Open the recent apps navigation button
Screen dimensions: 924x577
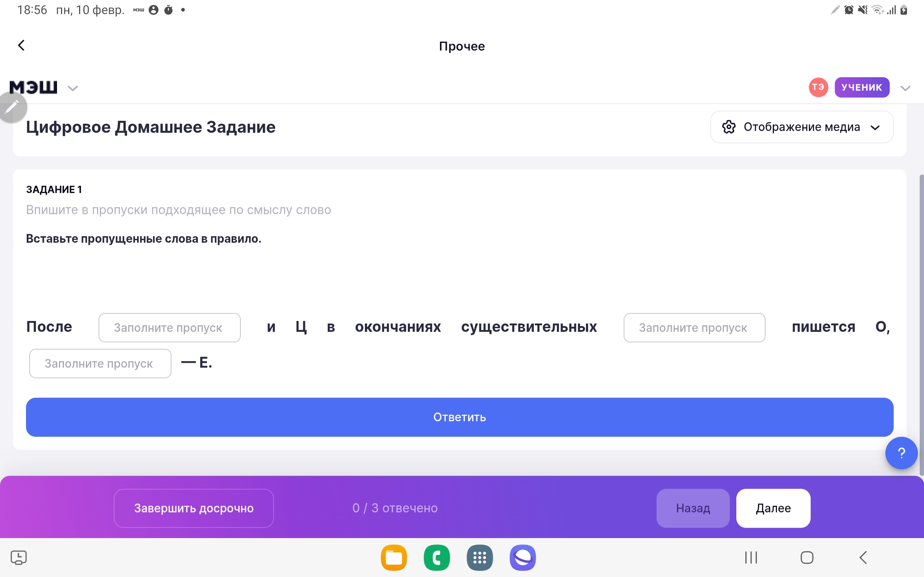[751, 558]
